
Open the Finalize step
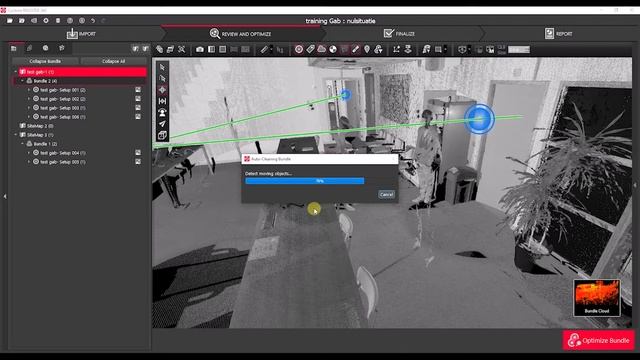click(x=399, y=33)
